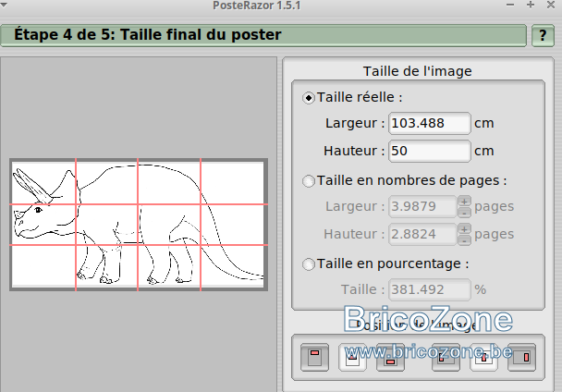Image resolution: width=562 pixels, height=392 pixels.
Task: Select the 'Taille réelle' radio button
Action: point(308,98)
